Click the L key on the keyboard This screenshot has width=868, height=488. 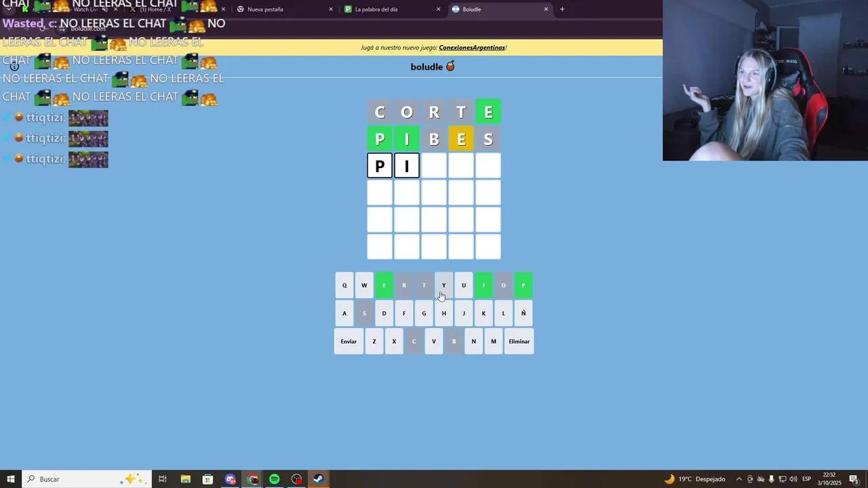(x=503, y=313)
